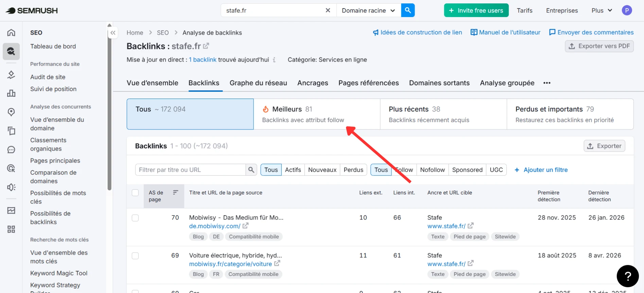Select the Tous ~172 094 card
Viewport: 644px width, 293px height.
coord(190,114)
